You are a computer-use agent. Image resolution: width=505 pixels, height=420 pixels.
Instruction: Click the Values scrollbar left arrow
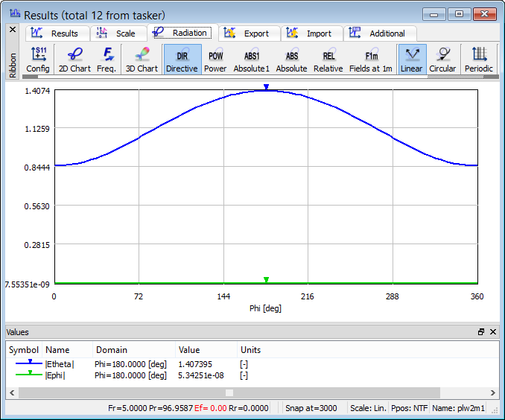point(12,392)
